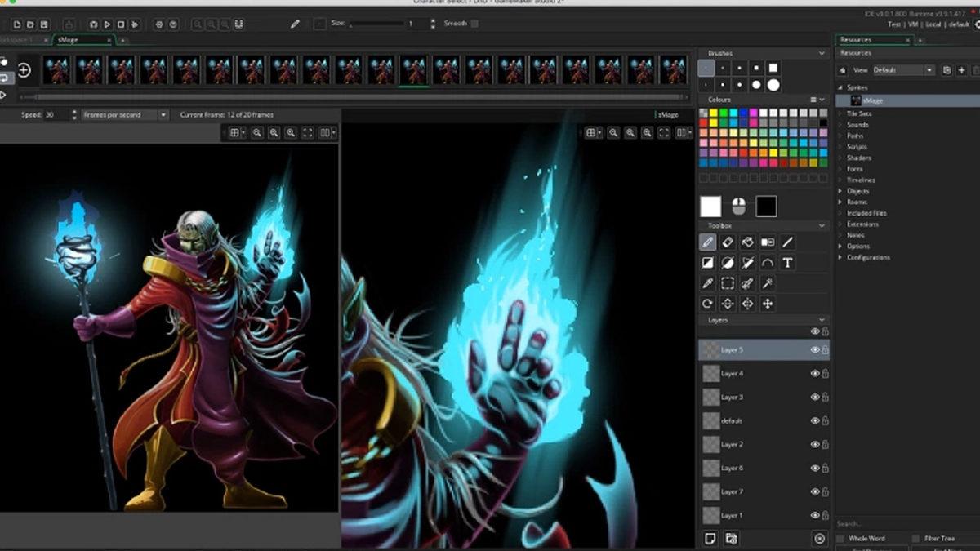Viewport: 980px width, 551px height.
Task: Pick the Colour picker eyedropper tool
Action: click(707, 283)
